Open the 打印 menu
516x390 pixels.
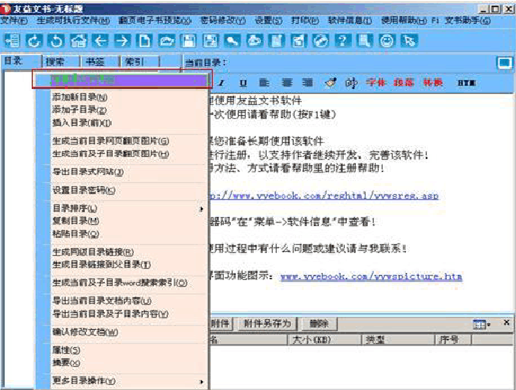(305, 21)
